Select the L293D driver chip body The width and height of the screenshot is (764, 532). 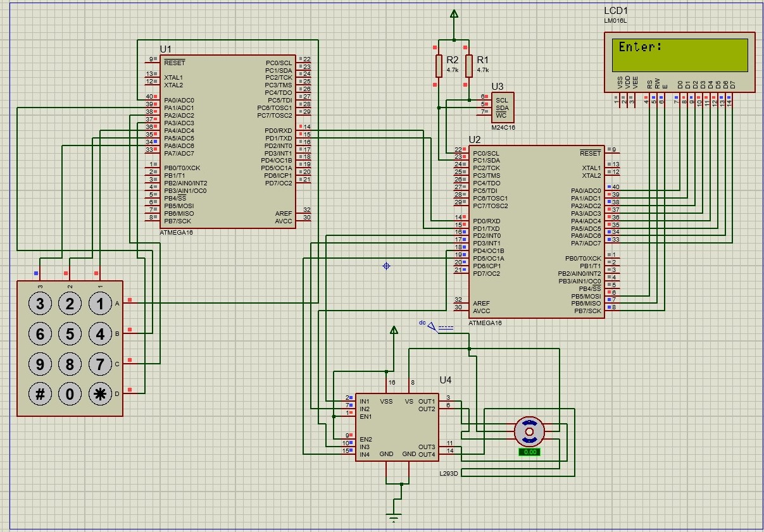click(396, 427)
